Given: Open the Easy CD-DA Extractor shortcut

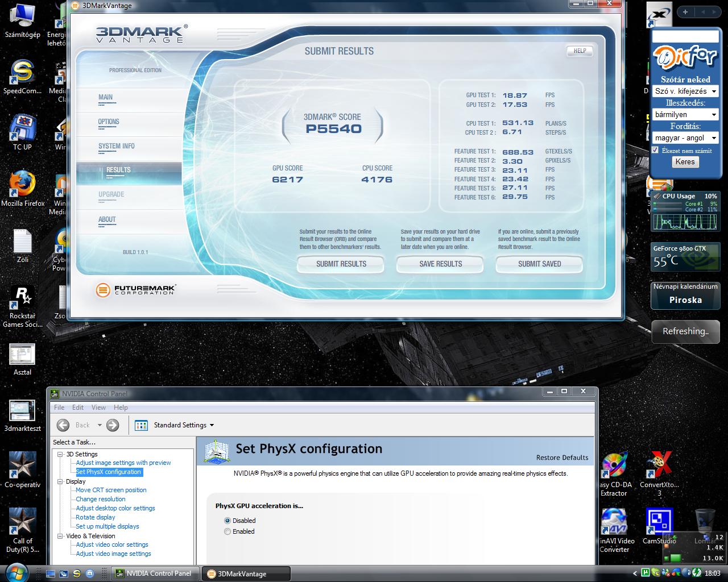Looking at the screenshot, I should pyautogui.click(x=615, y=475).
